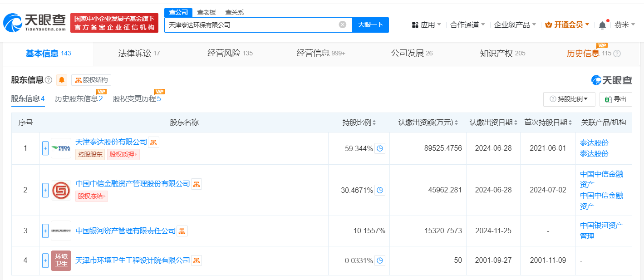Expand the 企业级产品 menu
Image resolution: width=644 pixels, height=280 pixels.
click(515, 25)
